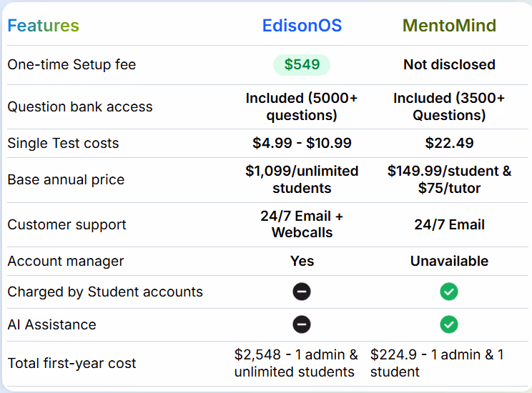Click the Total first-year cost label

[72, 363]
